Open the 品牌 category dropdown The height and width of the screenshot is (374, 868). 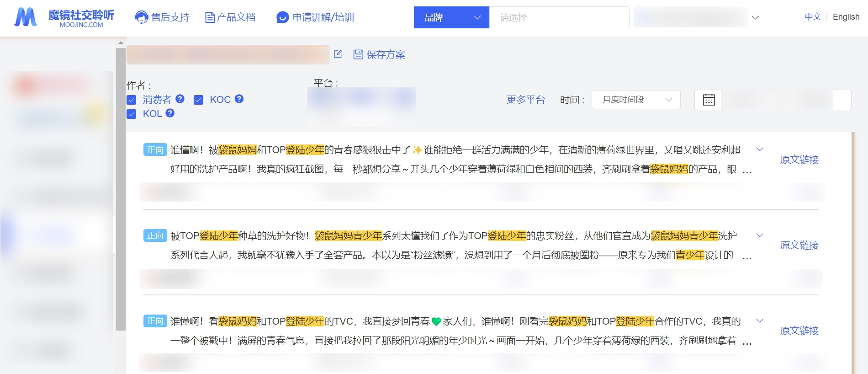click(451, 17)
